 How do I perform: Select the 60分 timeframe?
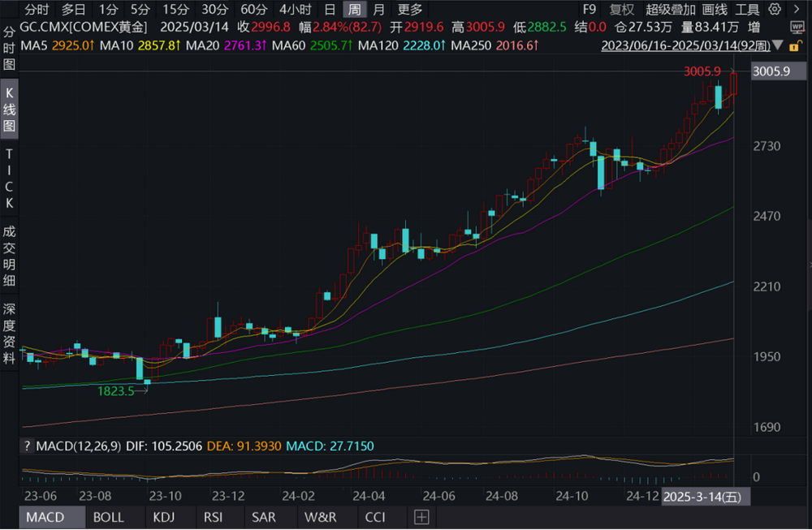pyautogui.click(x=254, y=10)
